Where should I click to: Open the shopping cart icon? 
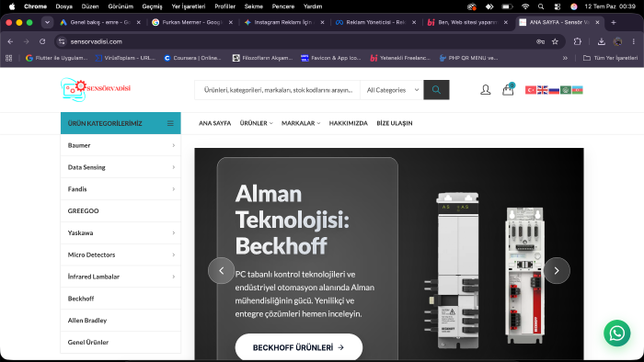coord(508,89)
